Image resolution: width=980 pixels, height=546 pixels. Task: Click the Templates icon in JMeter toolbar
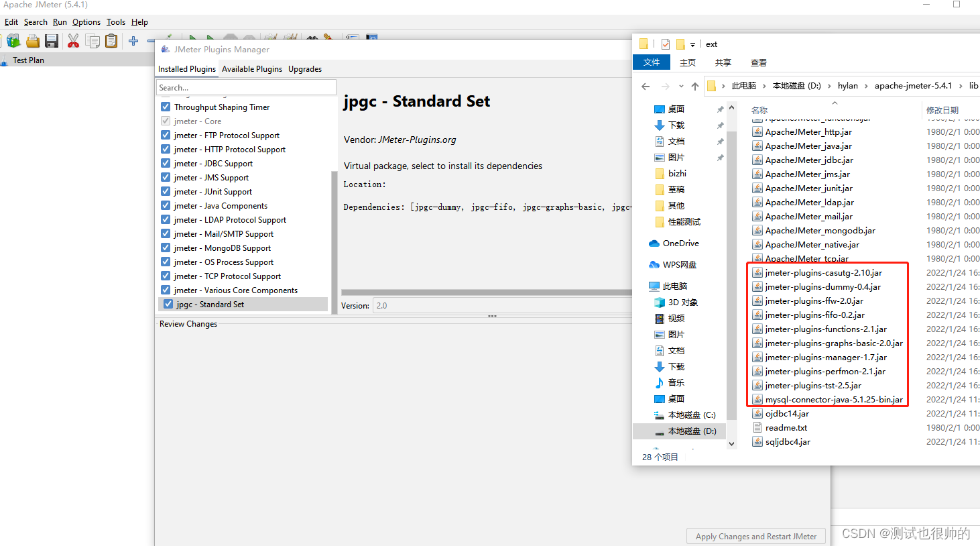pos(13,41)
